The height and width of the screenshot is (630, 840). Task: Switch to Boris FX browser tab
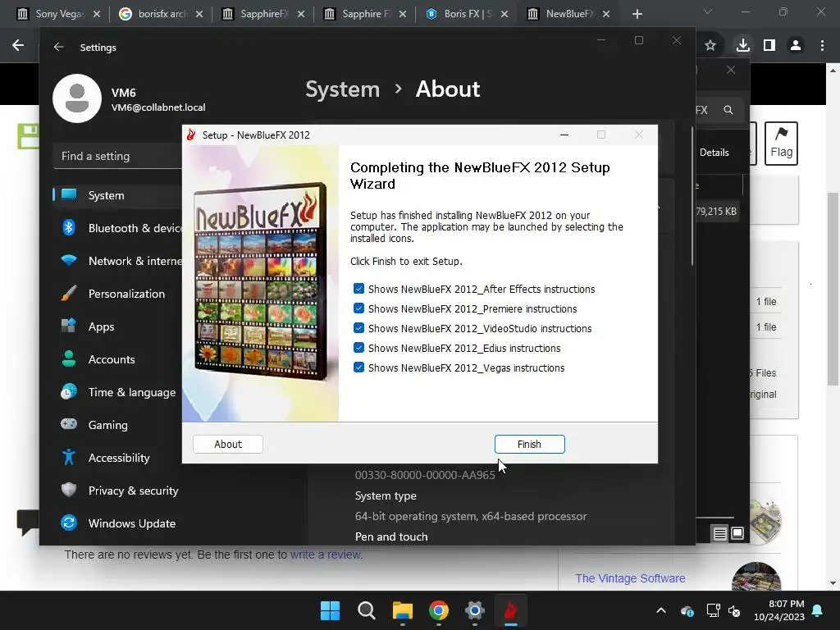(x=467, y=14)
